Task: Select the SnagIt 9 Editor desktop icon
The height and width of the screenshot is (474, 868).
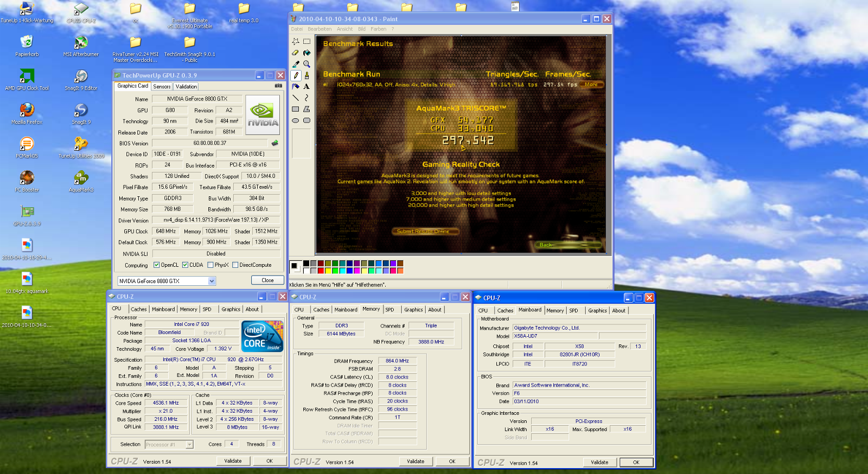Action: pyautogui.click(x=81, y=80)
